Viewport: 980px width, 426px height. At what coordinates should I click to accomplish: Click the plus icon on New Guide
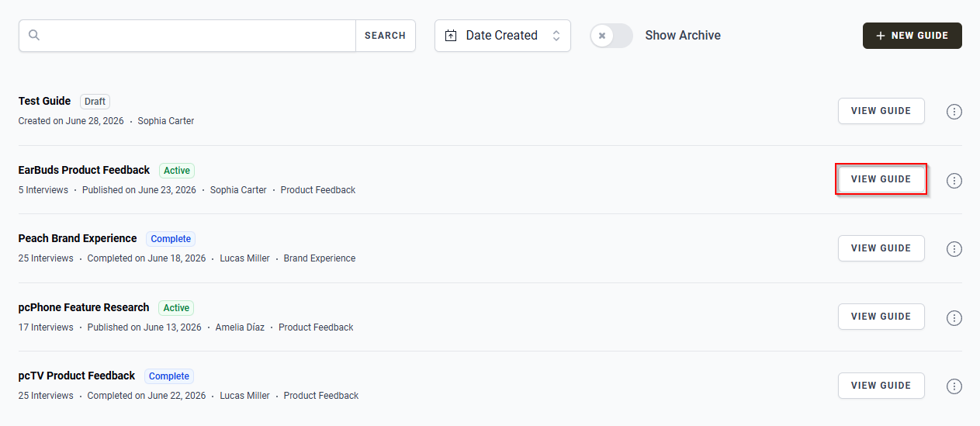(x=880, y=36)
